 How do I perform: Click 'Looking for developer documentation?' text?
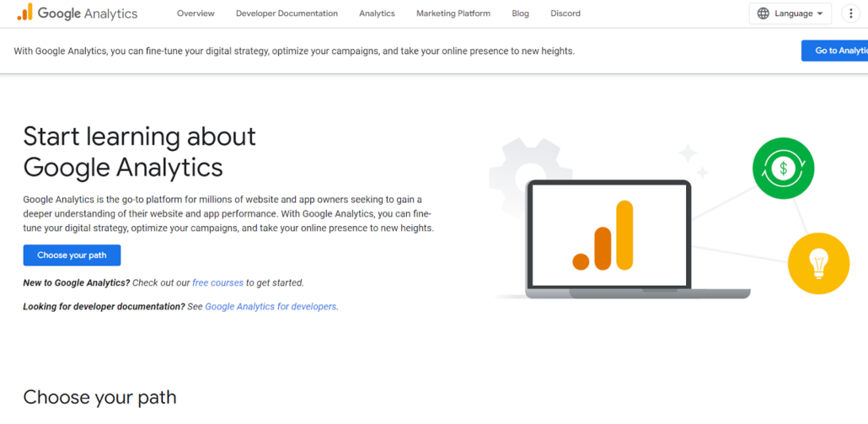click(x=104, y=306)
